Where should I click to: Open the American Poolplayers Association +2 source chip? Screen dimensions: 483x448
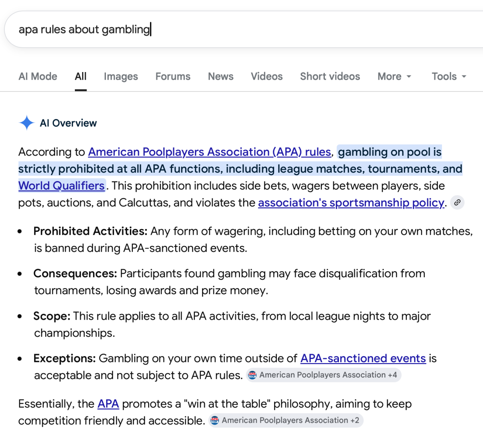tap(286, 421)
